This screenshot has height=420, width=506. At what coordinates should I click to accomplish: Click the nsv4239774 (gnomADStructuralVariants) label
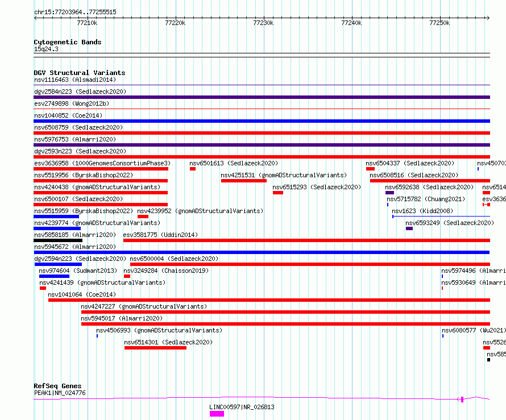pos(97,223)
